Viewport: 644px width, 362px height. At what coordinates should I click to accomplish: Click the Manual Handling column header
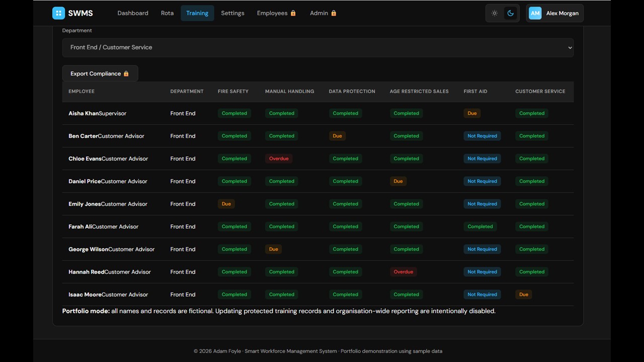[x=289, y=92]
